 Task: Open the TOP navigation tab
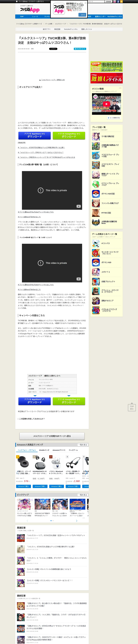tap(22, 17)
